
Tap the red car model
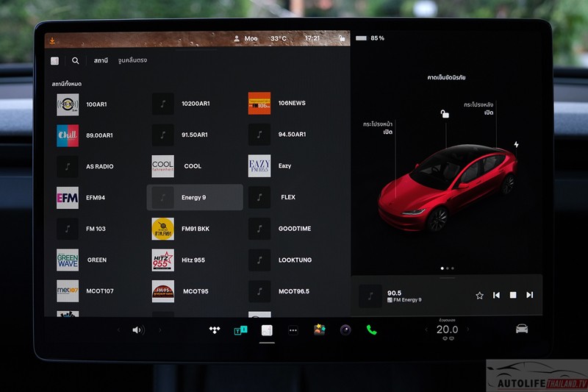[x=448, y=188]
